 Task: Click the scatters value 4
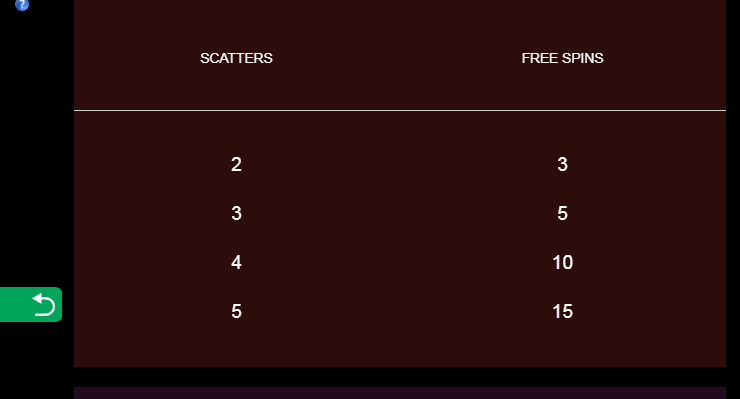pyautogui.click(x=236, y=262)
